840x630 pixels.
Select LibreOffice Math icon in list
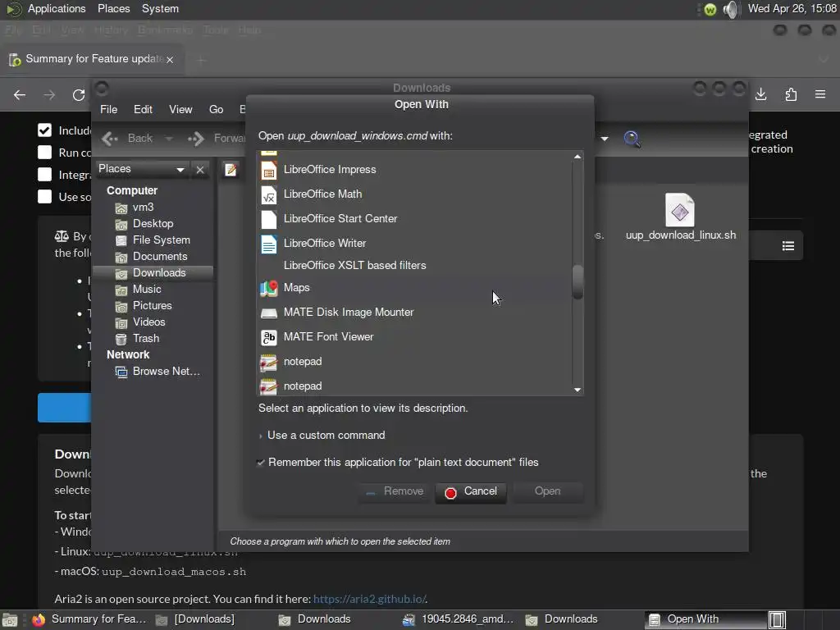click(269, 194)
